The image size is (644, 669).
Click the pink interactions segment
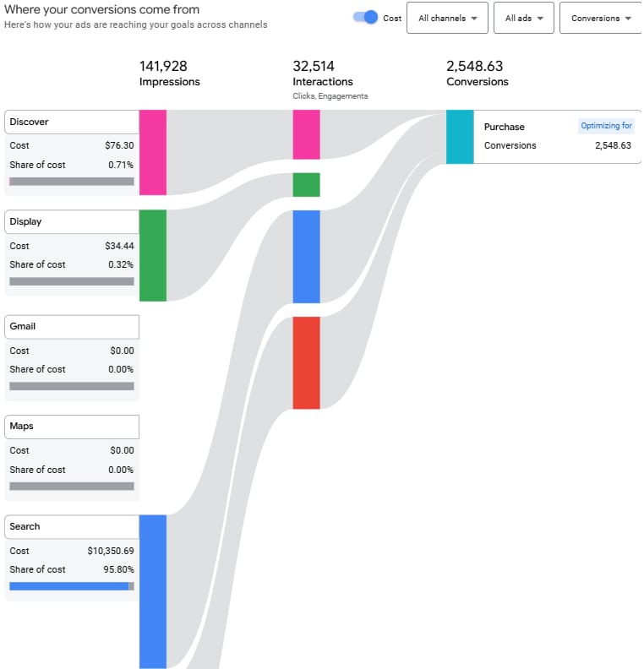tap(306, 134)
